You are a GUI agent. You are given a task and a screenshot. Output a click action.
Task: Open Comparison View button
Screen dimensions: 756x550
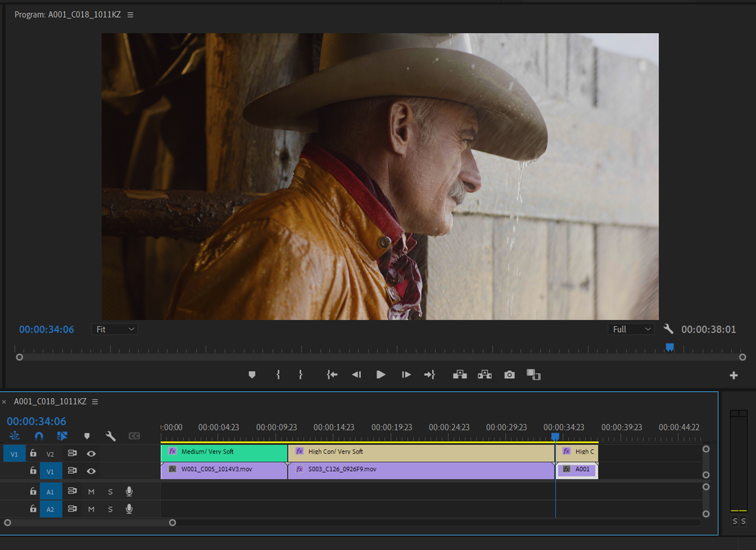533,375
